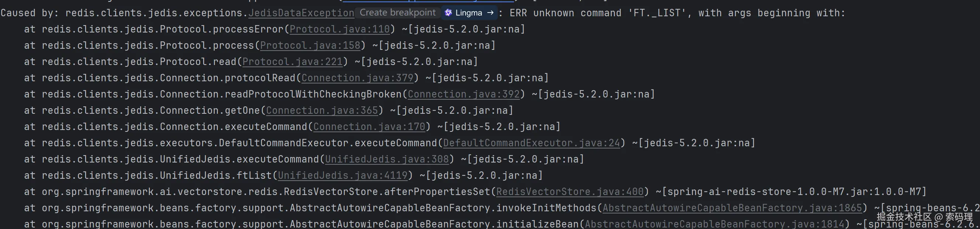Screen dimensions: 980x229
Task: Click the readProtocolWithCheckingBroken method text
Action: (x=313, y=95)
